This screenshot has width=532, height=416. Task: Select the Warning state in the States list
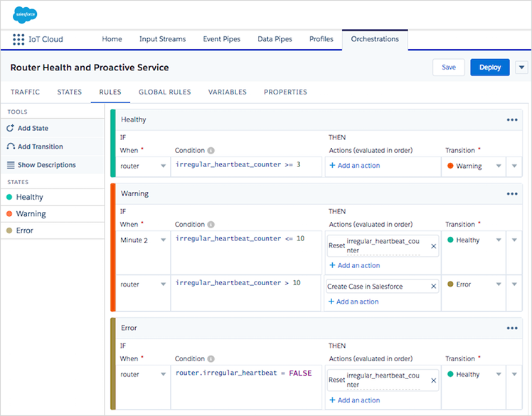click(52, 214)
